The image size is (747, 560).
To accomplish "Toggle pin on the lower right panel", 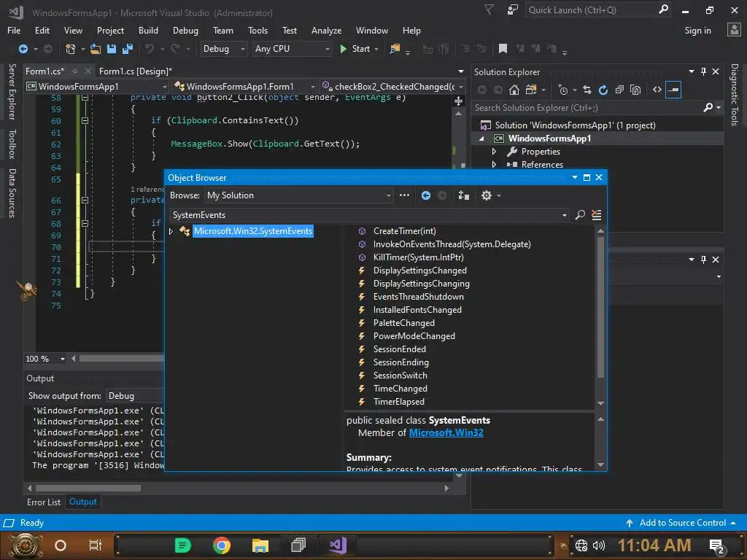I will click(704, 260).
